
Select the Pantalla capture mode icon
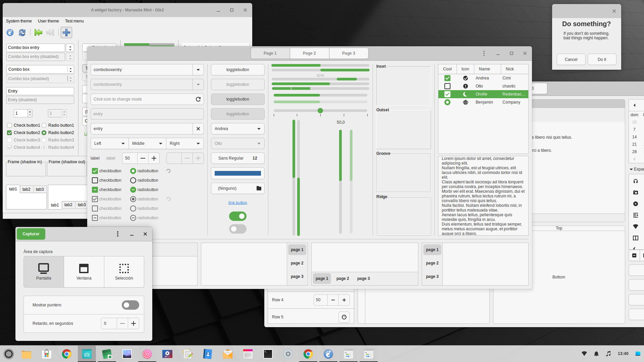(x=43, y=268)
